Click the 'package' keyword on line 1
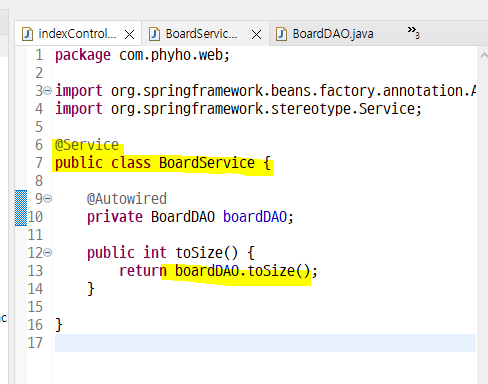 tap(83, 55)
